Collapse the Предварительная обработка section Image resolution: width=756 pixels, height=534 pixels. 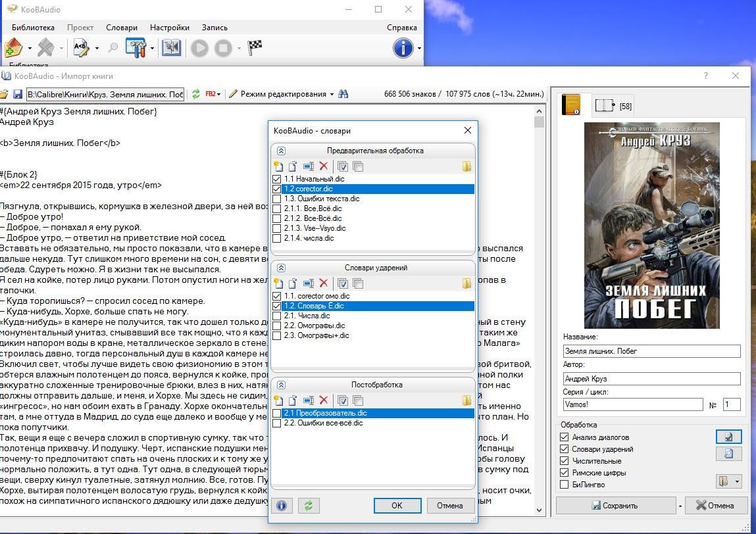click(x=282, y=151)
